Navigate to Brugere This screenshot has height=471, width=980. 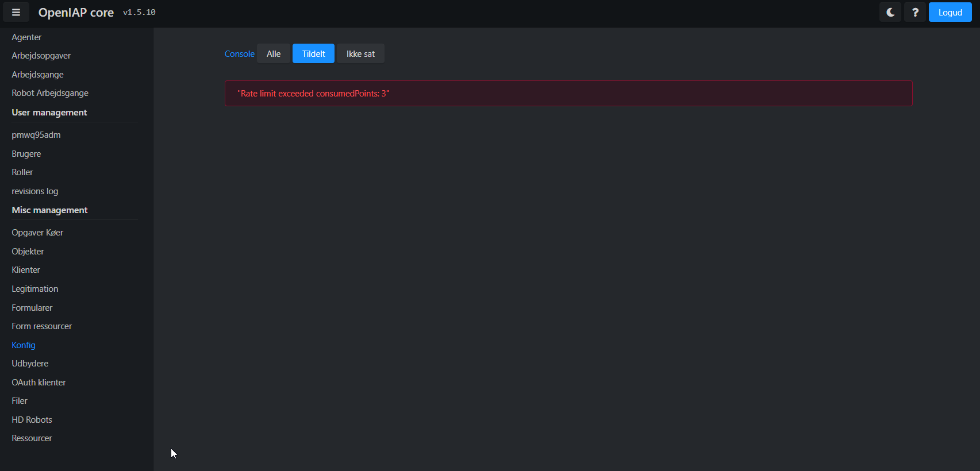(x=26, y=154)
